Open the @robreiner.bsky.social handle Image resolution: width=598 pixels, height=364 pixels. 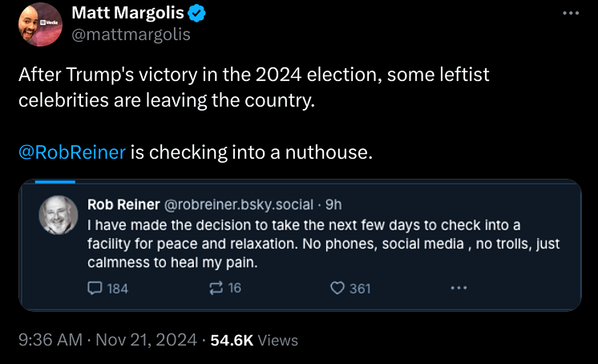coord(238,205)
